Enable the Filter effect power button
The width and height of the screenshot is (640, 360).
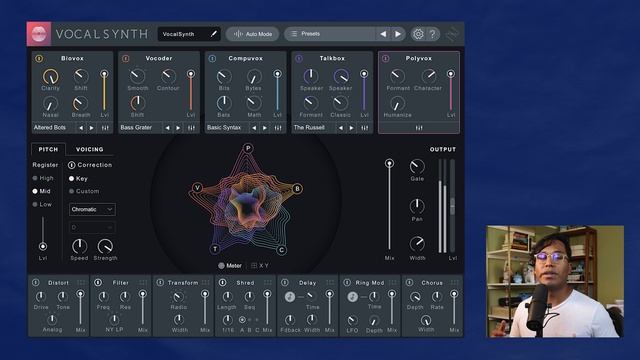point(98,282)
